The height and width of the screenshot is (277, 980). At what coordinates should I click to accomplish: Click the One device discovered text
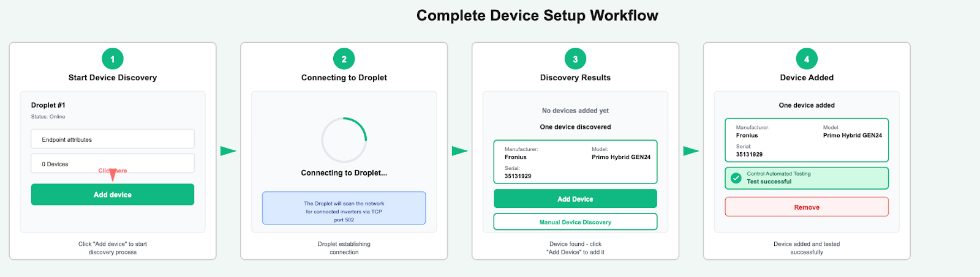click(575, 127)
